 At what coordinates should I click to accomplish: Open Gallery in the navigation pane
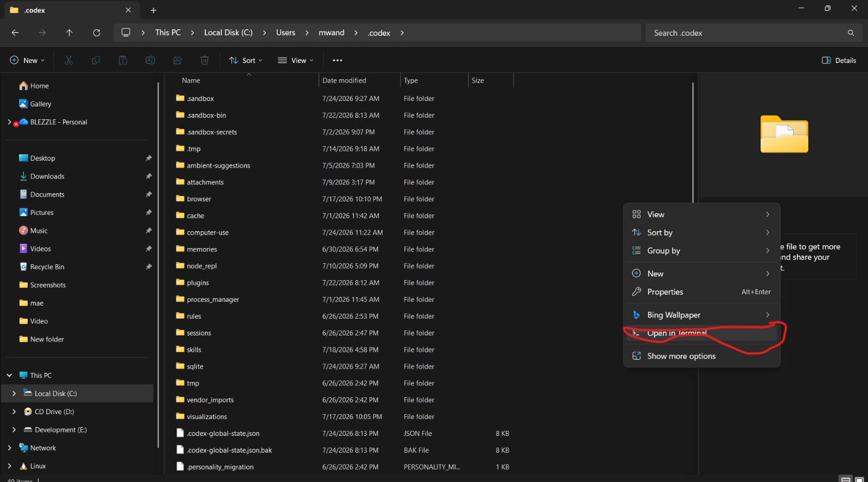35,104
